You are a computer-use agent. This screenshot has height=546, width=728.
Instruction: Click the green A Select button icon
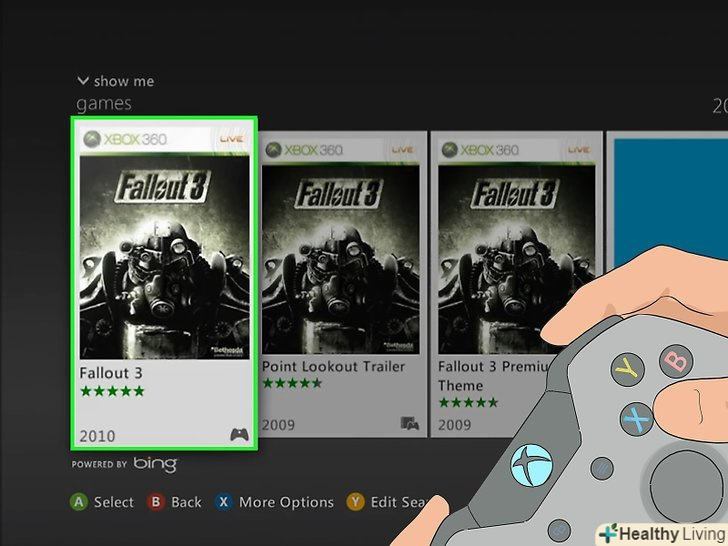coord(78,502)
